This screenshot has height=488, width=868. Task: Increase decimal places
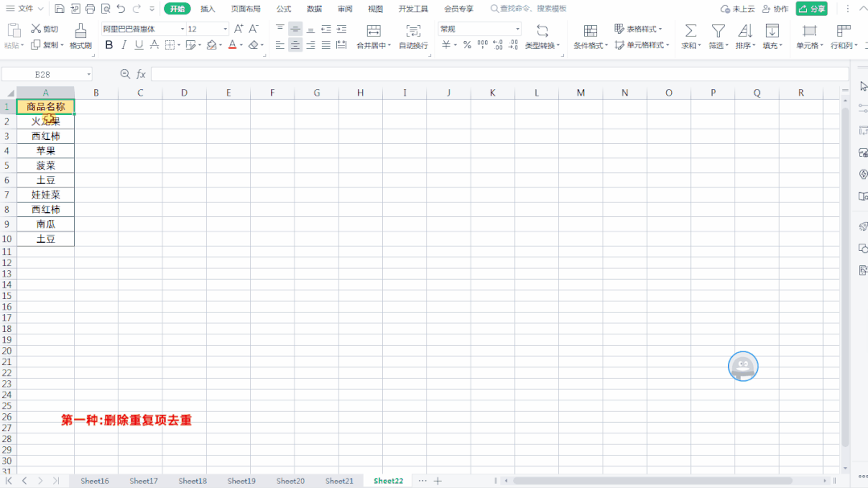pyautogui.click(x=498, y=45)
